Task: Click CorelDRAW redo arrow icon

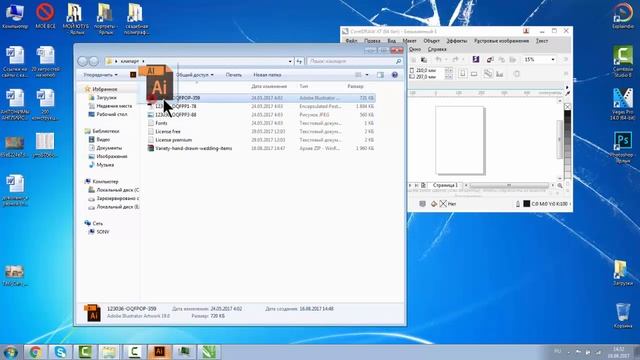Action: pyautogui.click(x=456, y=60)
